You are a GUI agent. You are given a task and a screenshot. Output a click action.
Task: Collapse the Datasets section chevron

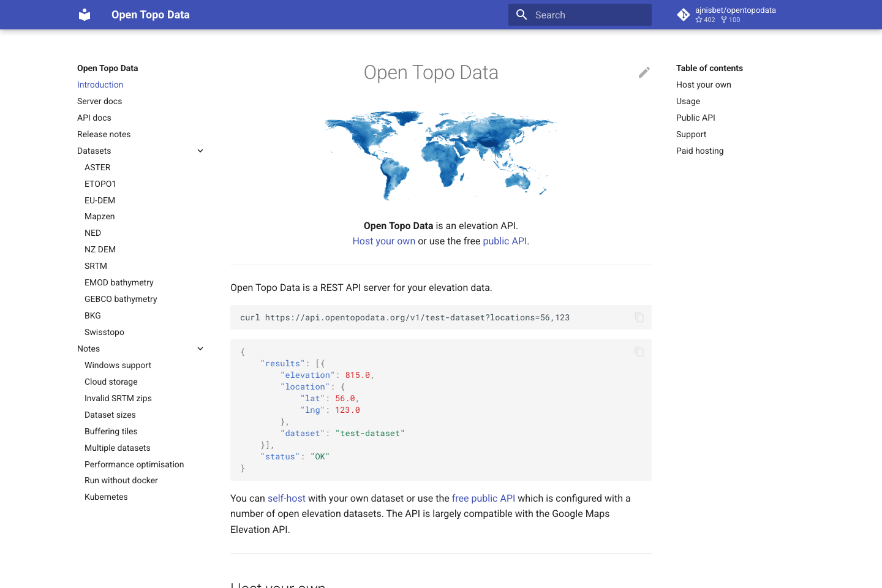click(x=200, y=150)
